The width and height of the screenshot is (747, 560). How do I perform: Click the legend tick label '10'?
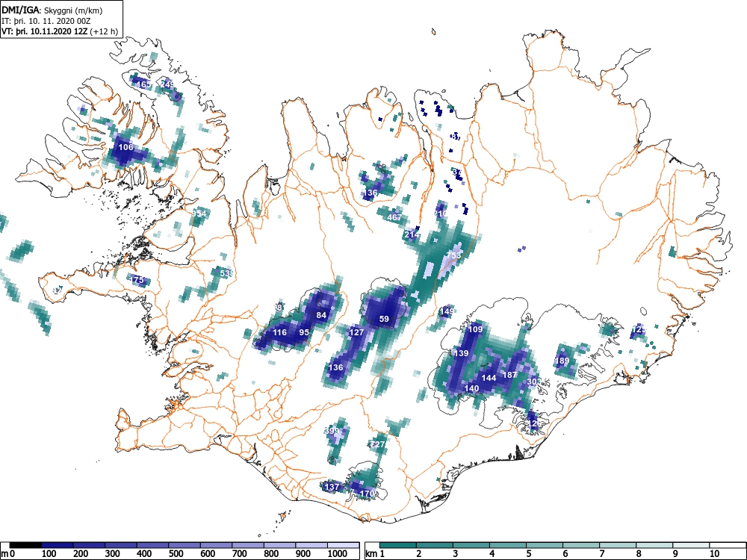(714, 554)
